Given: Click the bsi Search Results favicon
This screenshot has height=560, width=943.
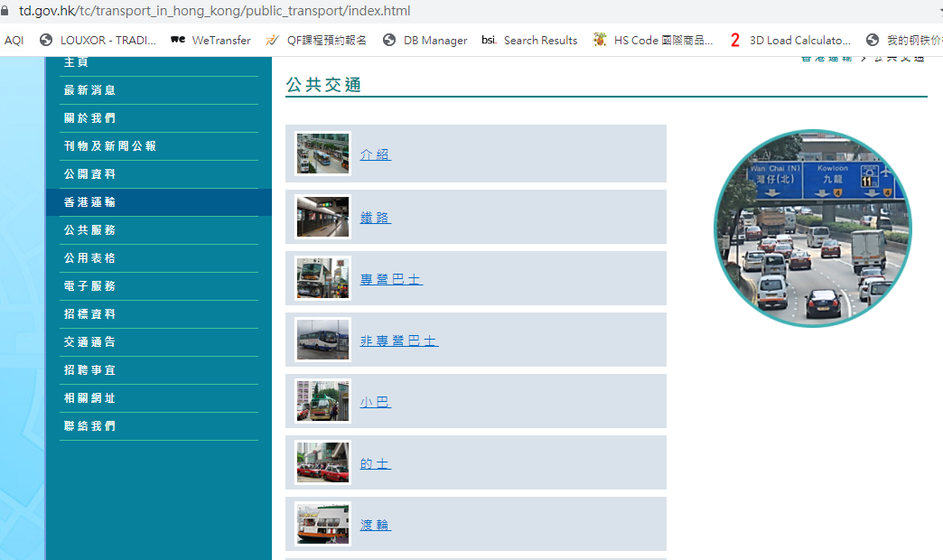Looking at the screenshot, I should coord(489,40).
